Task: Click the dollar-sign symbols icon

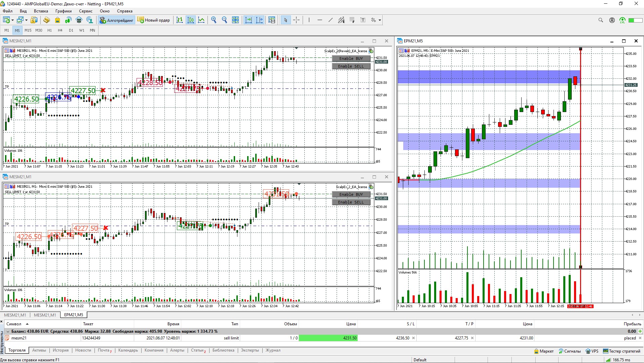Action: click(34, 20)
